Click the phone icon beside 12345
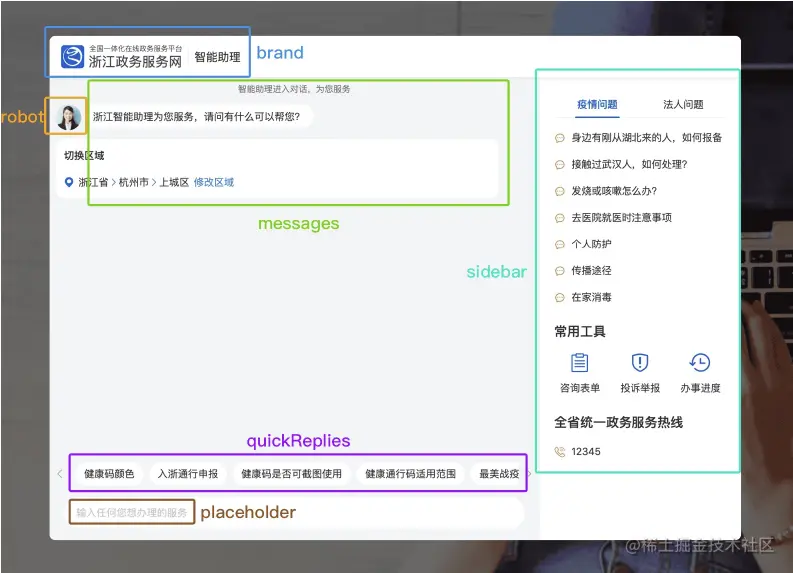 coord(559,452)
